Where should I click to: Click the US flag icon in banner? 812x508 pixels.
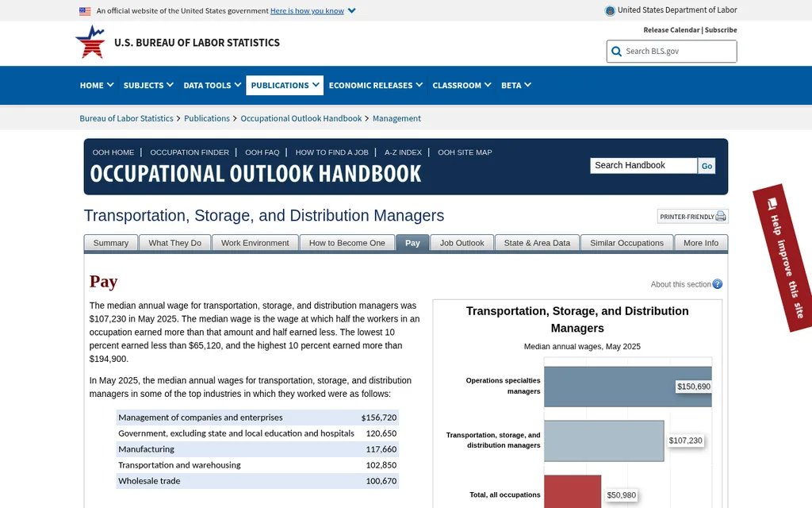[x=85, y=11]
